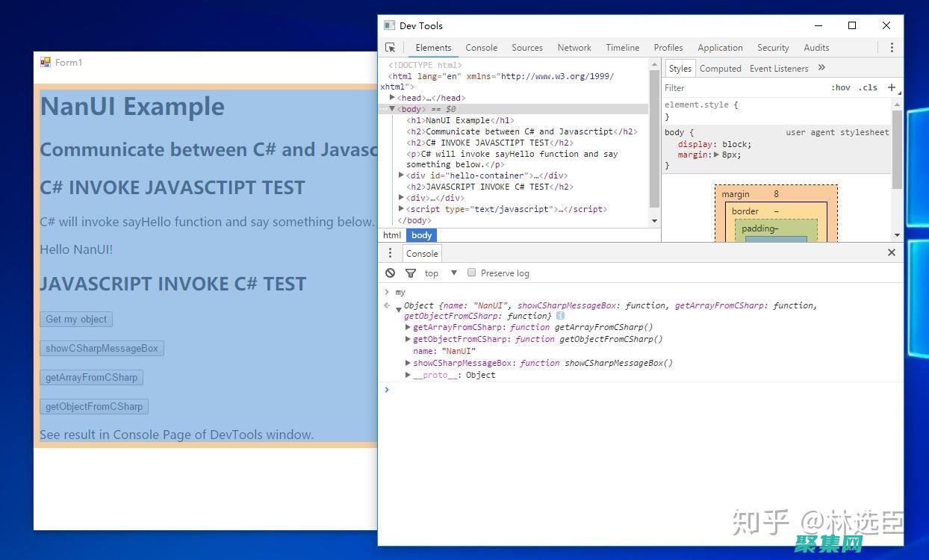Open the top execution context dropdown
This screenshot has height=560, width=929.
point(441,273)
